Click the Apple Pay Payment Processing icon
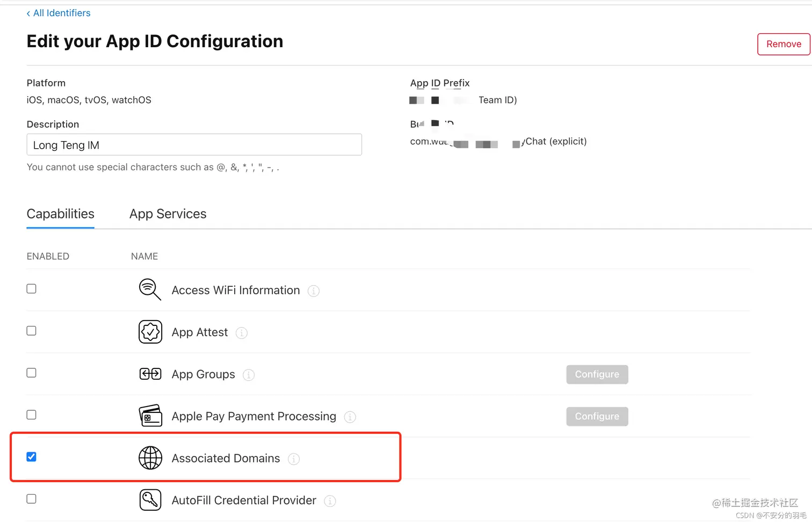This screenshot has height=522, width=812. point(150,416)
